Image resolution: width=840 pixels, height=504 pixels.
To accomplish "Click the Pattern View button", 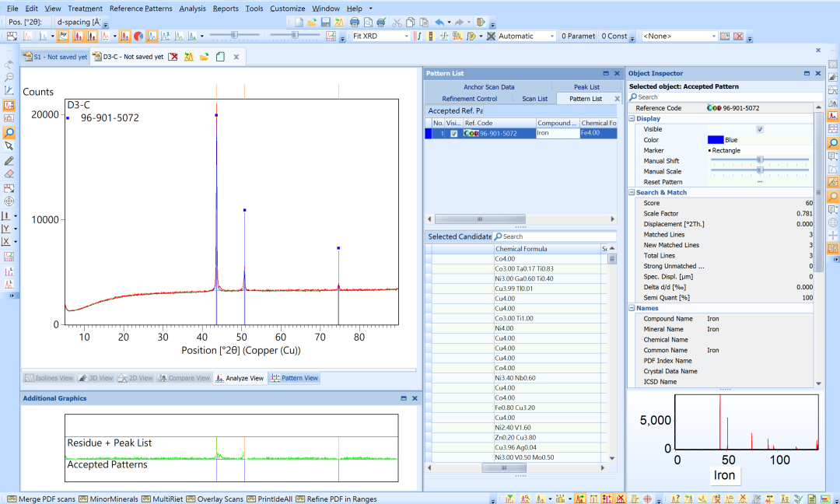I will click(294, 378).
